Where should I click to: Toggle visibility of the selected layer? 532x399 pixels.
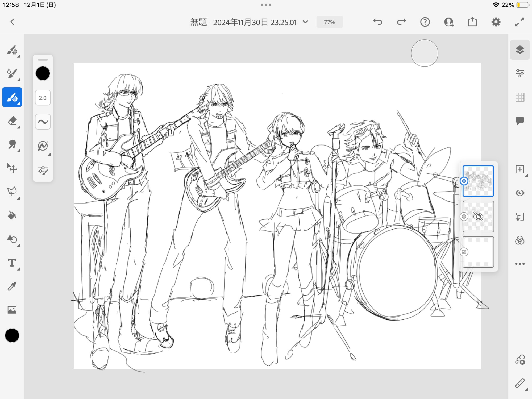tap(520, 193)
